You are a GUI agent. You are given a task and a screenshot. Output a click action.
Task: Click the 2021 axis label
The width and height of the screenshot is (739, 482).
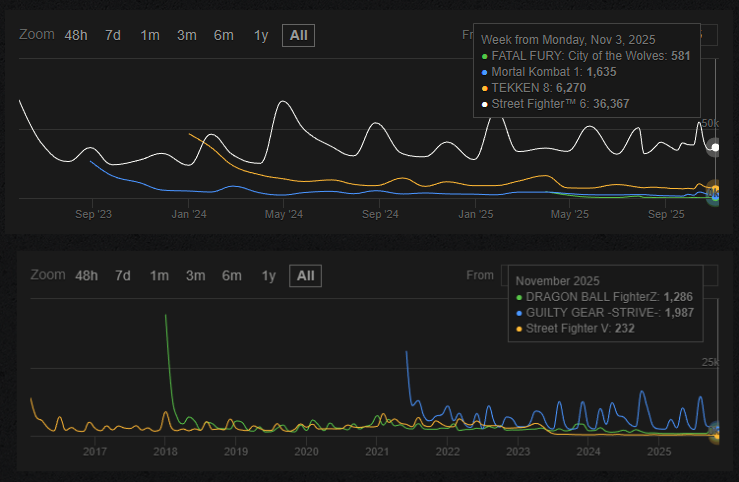pyautogui.click(x=377, y=451)
